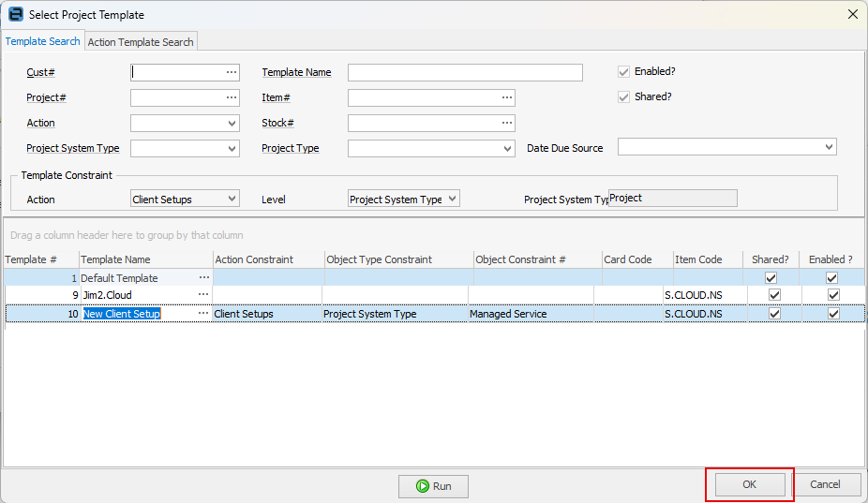Screen dimensions: 868x503
Task: Expand the Action search dropdown
Action: (232, 124)
